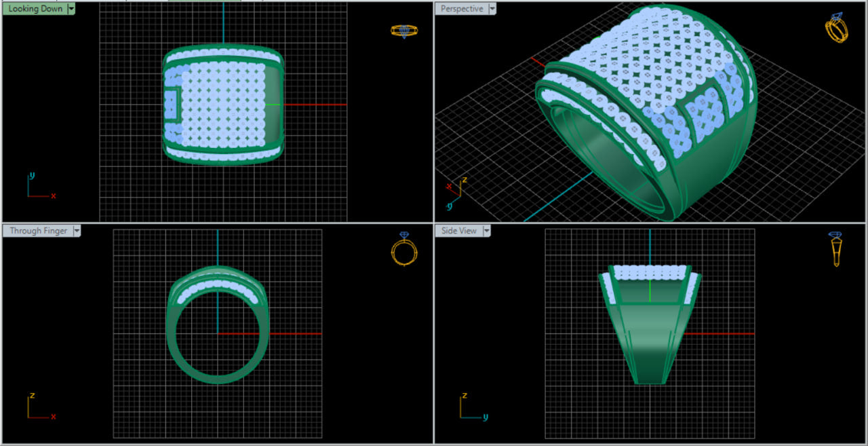868x446 pixels.
Task: Select the small rectangular gem panel in Looking Down view
Action: [170, 104]
